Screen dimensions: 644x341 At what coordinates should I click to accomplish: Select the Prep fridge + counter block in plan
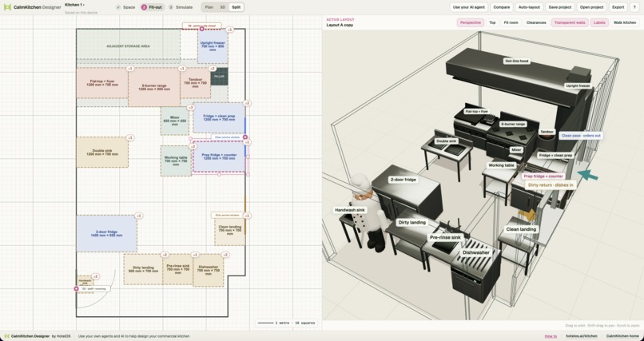click(219, 157)
